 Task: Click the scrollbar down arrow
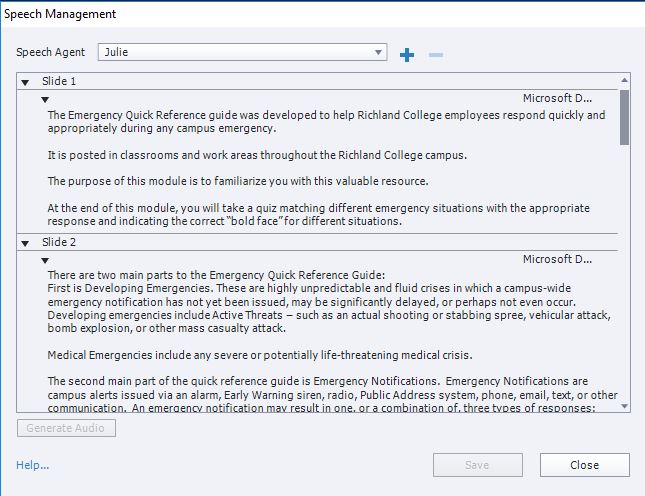(624, 406)
